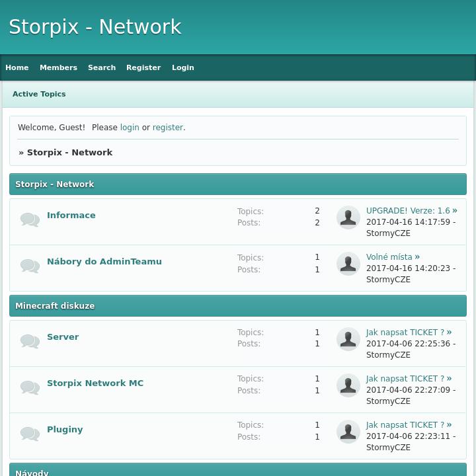Click the arrow icon after Volné místa
The height and width of the screenshot is (476, 476).
417,257
